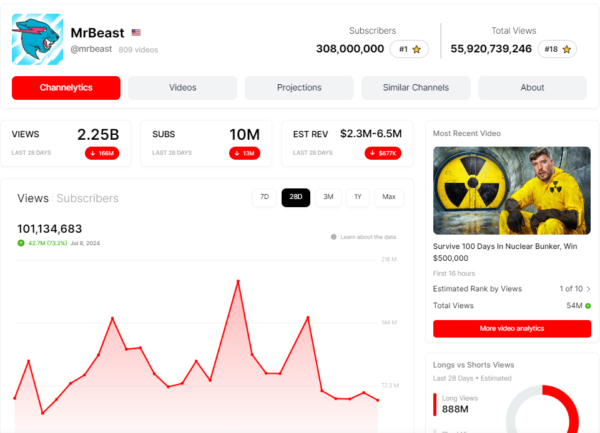The image size is (600, 433).
Task: Click the 809 videos text
Action: tap(138, 50)
